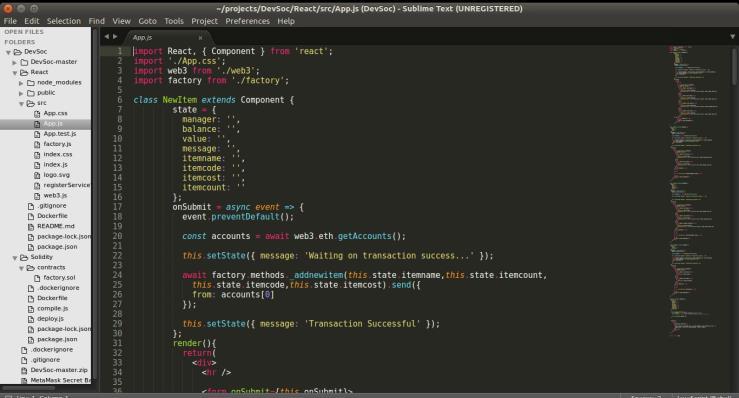The height and width of the screenshot is (398, 739).
Task: Open the Goto menu
Action: [x=147, y=21]
